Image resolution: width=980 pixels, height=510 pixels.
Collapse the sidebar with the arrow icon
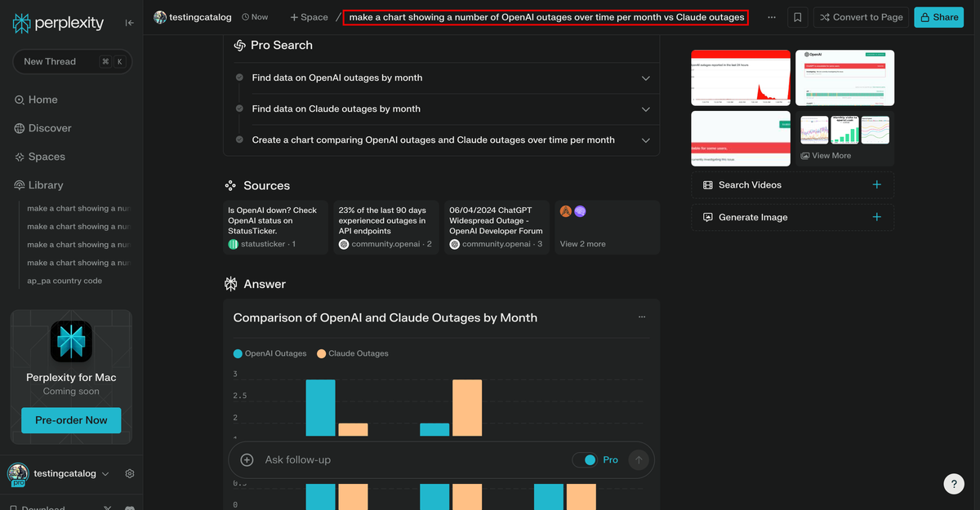point(129,23)
